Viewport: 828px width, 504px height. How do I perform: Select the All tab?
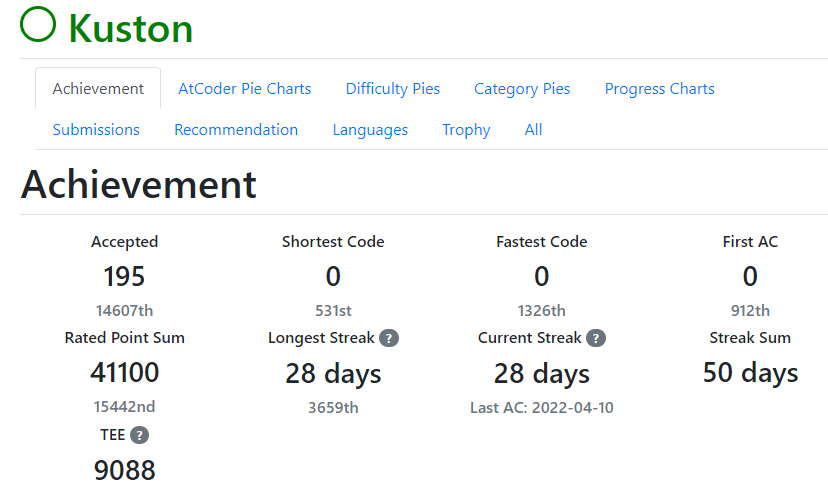[x=533, y=129]
